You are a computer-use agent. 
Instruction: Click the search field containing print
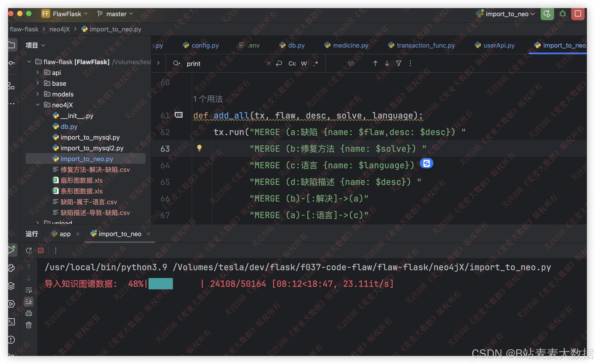[x=225, y=64]
